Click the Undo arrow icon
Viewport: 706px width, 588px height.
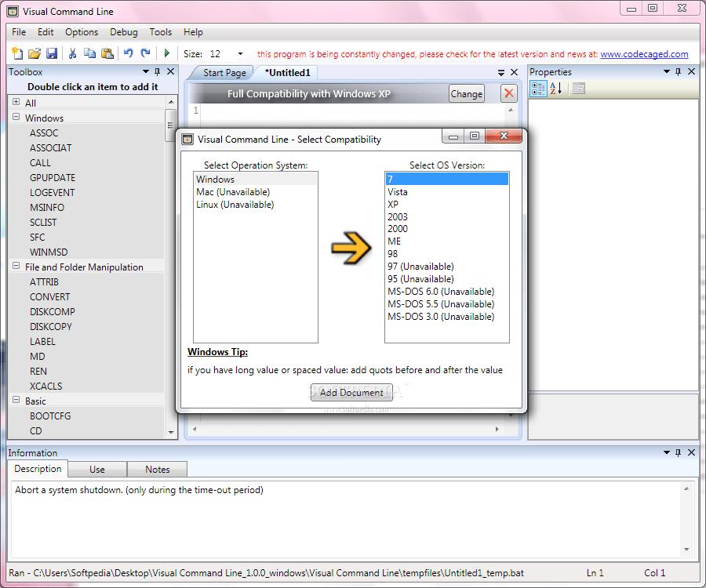(x=128, y=53)
